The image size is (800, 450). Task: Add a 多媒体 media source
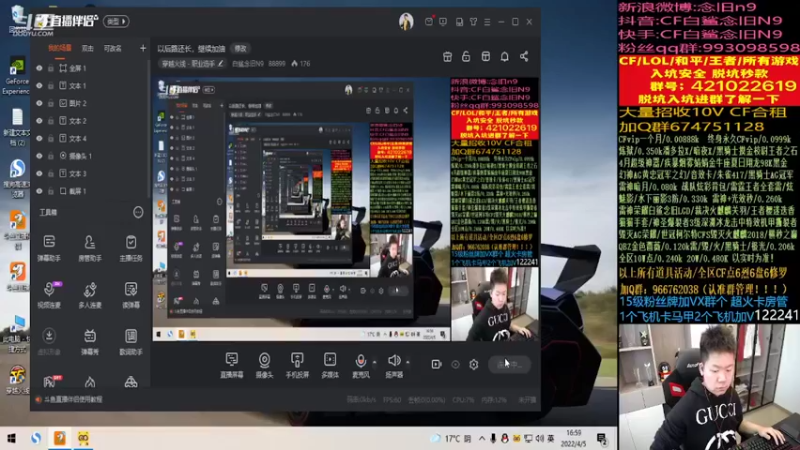(x=330, y=365)
